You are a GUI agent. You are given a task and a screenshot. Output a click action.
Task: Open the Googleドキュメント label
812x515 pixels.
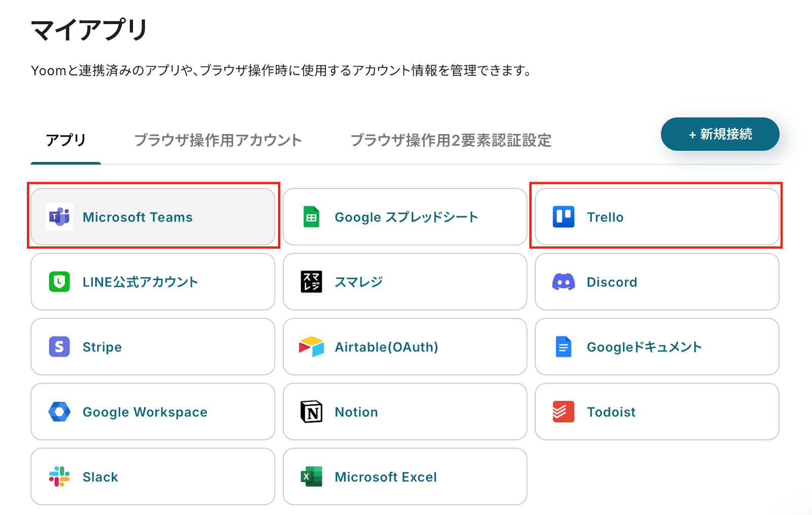pos(645,347)
